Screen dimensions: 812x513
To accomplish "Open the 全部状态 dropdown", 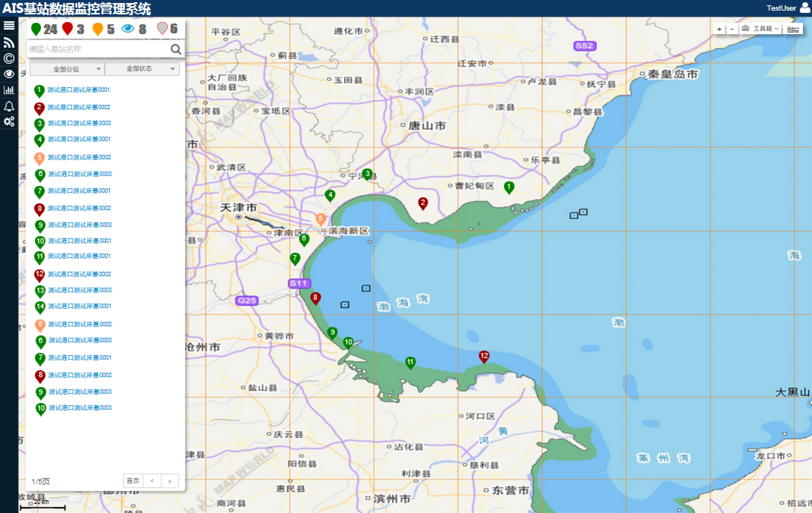I will (142, 69).
